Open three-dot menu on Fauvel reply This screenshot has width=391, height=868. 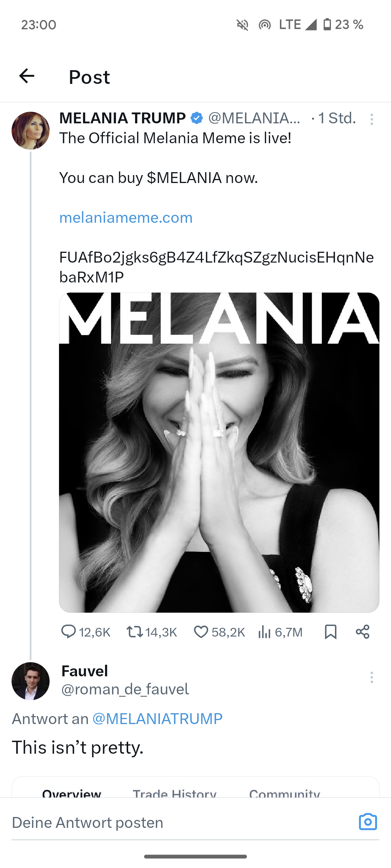coord(371,677)
